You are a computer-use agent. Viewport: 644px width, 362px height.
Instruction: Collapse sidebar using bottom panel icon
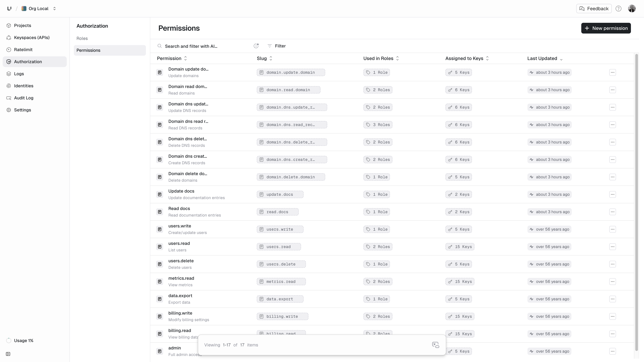(x=8, y=354)
